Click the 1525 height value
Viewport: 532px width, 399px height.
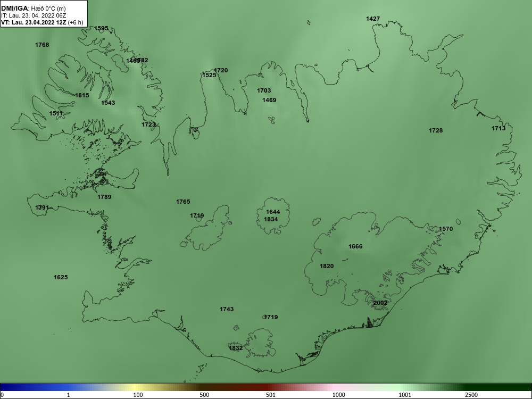(x=209, y=75)
